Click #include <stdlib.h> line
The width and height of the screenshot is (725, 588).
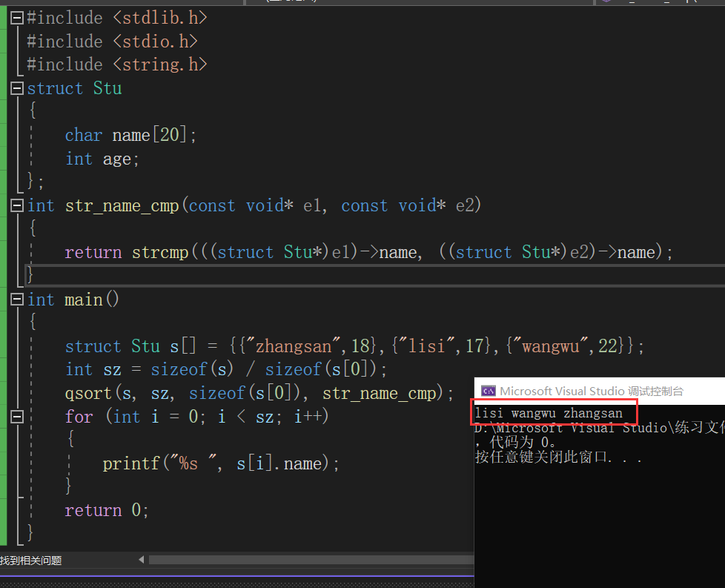click(x=117, y=18)
